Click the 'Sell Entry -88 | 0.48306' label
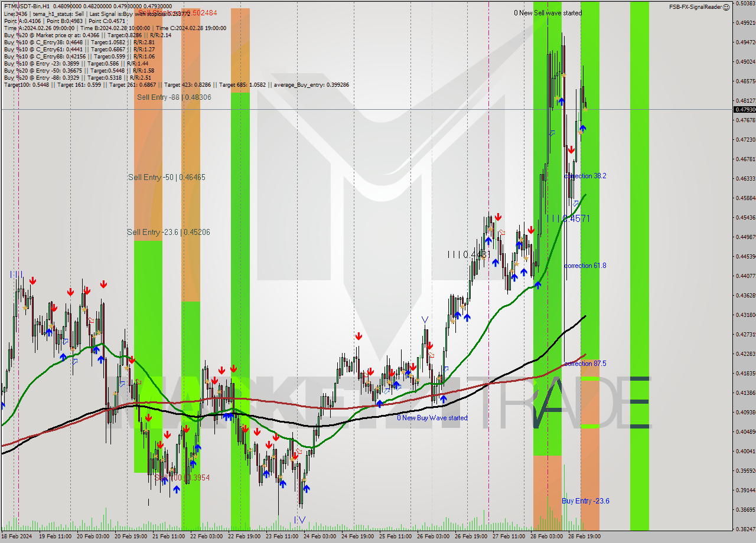The height and width of the screenshot is (543, 756). [174, 97]
